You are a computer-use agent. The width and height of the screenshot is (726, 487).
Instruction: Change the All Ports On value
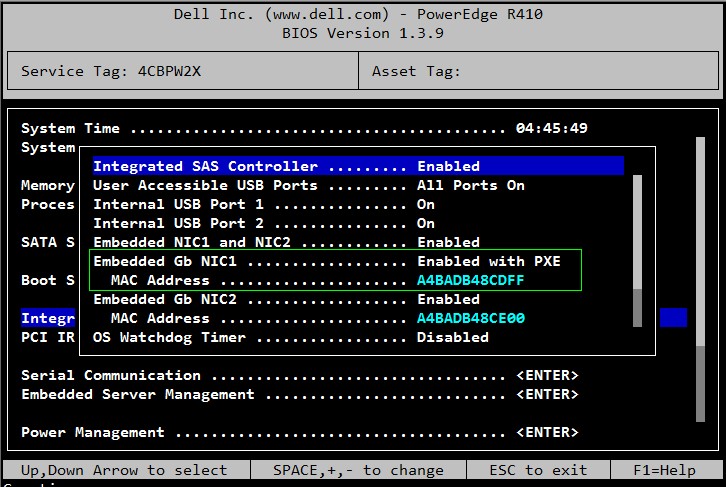471,185
